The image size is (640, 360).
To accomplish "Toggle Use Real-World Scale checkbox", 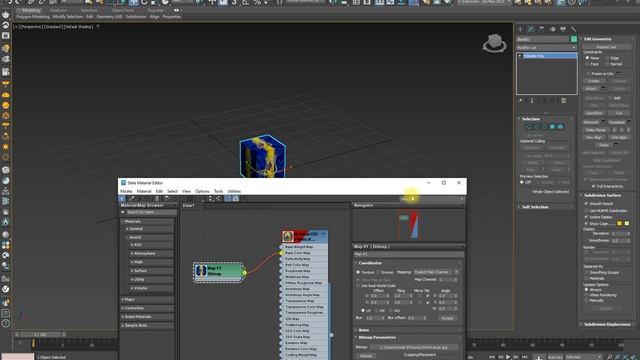I will pos(358,286).
